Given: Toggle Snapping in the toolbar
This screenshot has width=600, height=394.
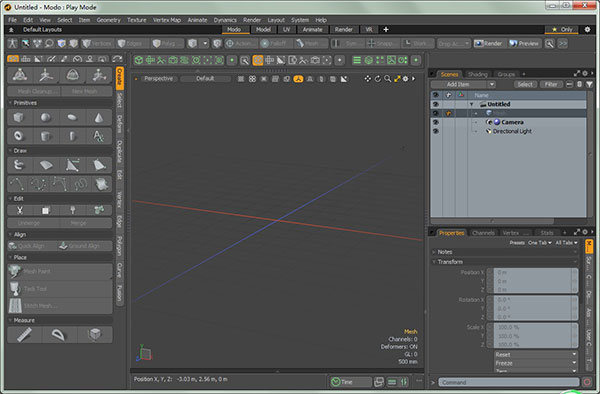Looking at the screenshot, I should point(382,44).
